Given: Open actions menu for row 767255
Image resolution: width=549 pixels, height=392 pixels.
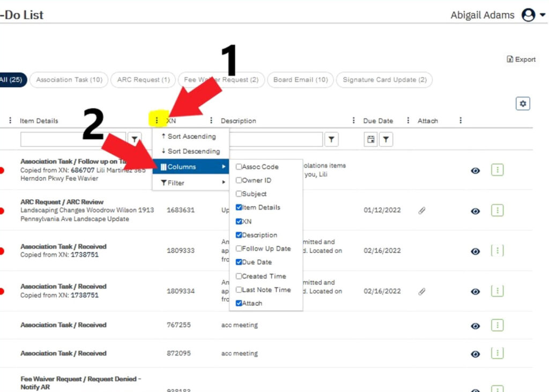Looking at the screenshot, I should (x=497, y=325).
